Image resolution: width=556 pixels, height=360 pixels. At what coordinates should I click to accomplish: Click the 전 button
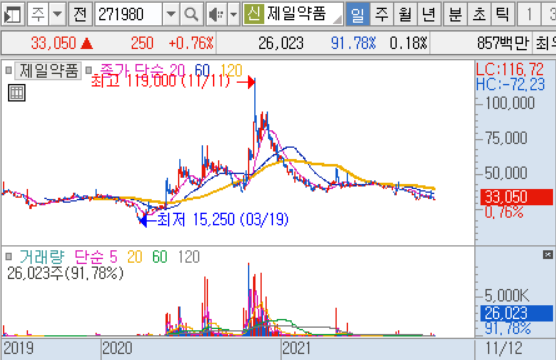click(80, 14)
